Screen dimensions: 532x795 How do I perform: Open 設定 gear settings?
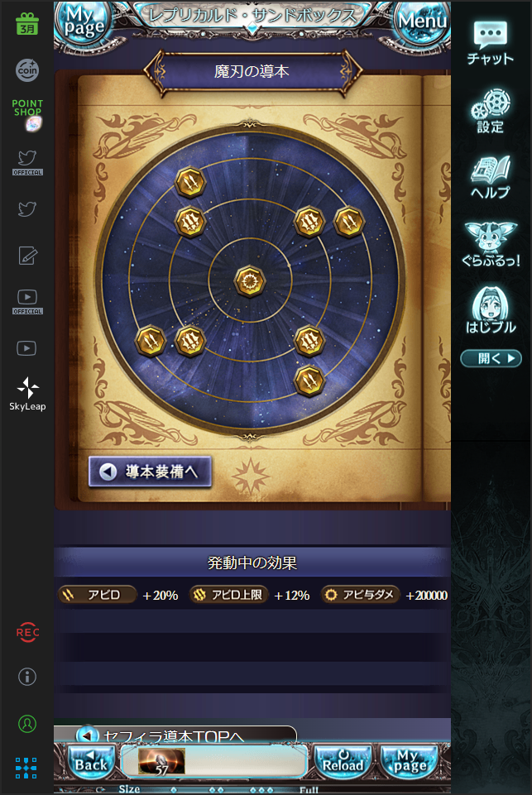point(490,112)
